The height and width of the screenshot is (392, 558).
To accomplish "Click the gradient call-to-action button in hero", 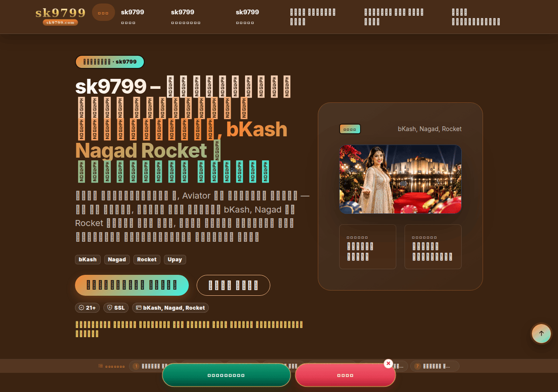I will (x=132, y=285).
